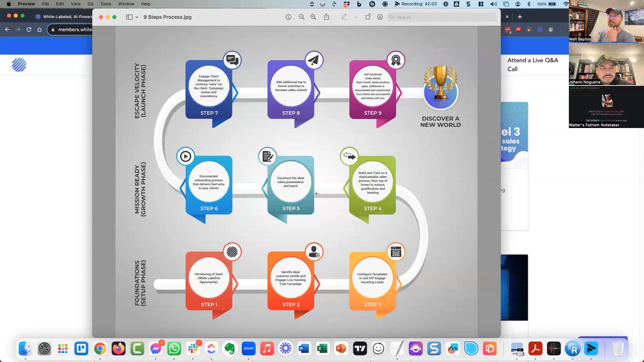Open Music app from the Dock
Viewport: 644px width, 362px height.
tap(267, 349)
